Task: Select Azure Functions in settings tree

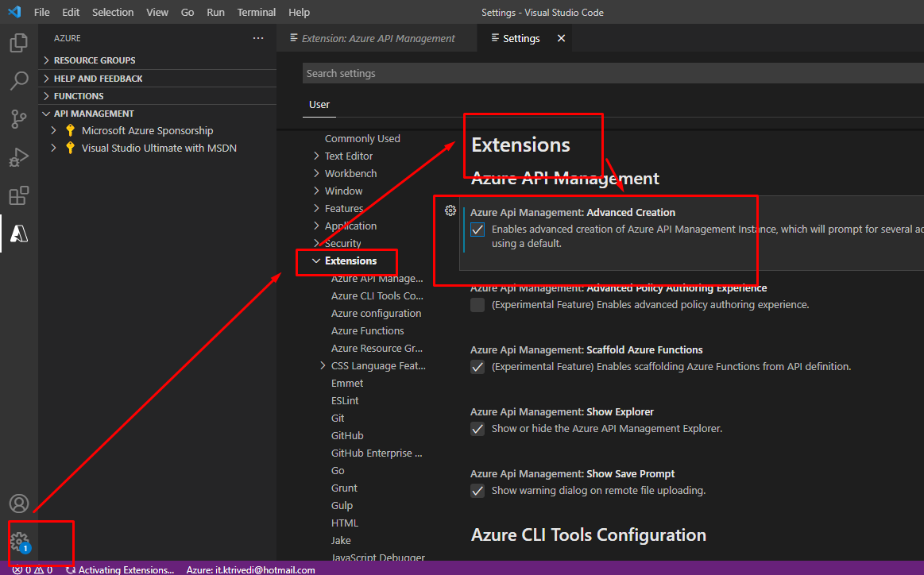Action: point(367,330)
